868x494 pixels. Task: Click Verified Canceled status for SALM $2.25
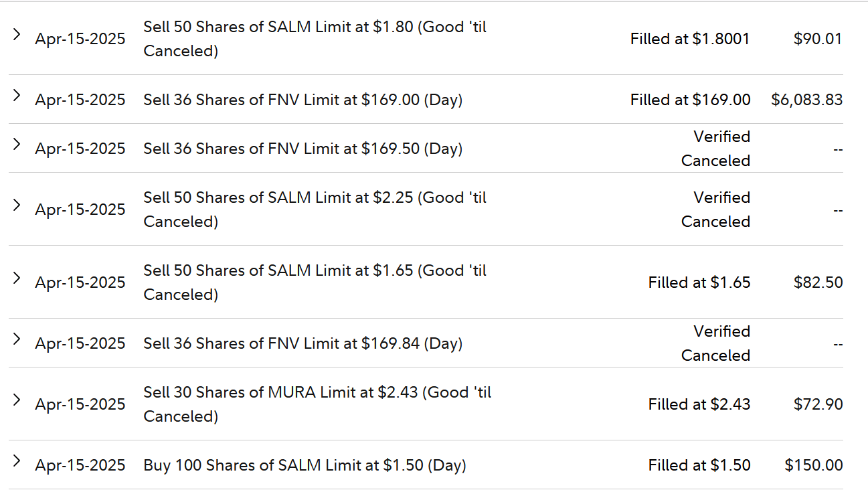(x=715, y=210)
